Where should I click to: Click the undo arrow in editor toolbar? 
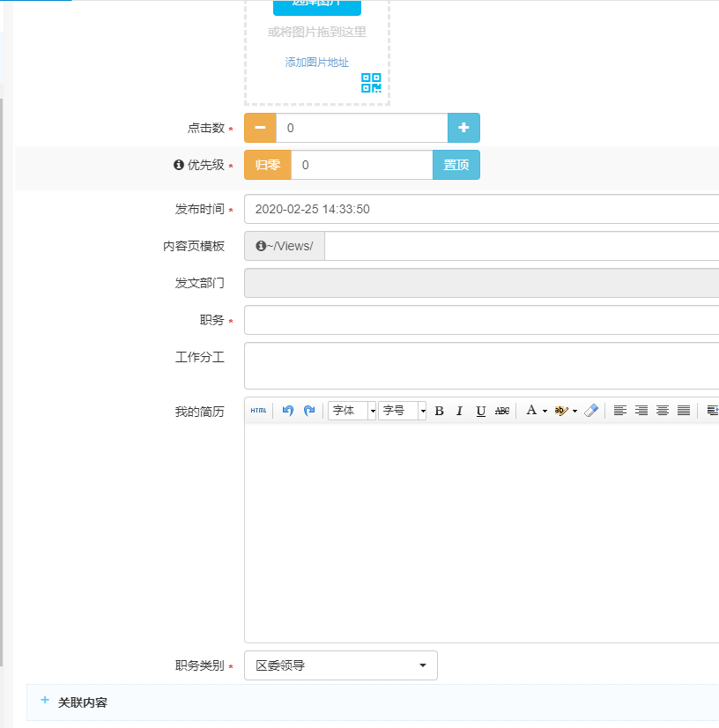click(287, 411)
